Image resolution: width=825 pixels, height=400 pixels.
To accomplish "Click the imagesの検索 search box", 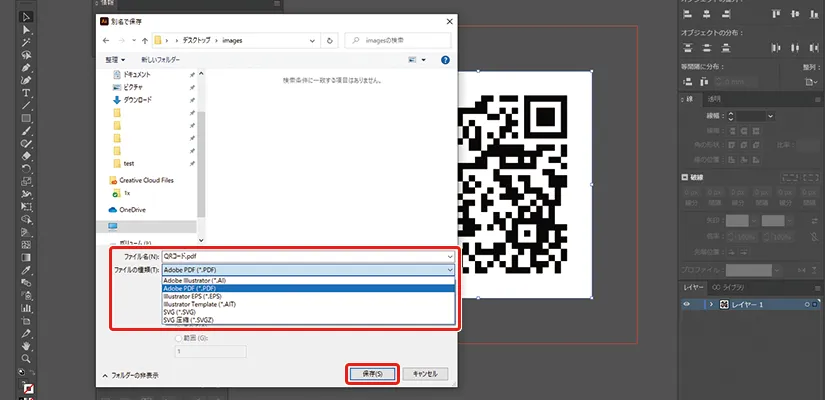I will point(398,41).
